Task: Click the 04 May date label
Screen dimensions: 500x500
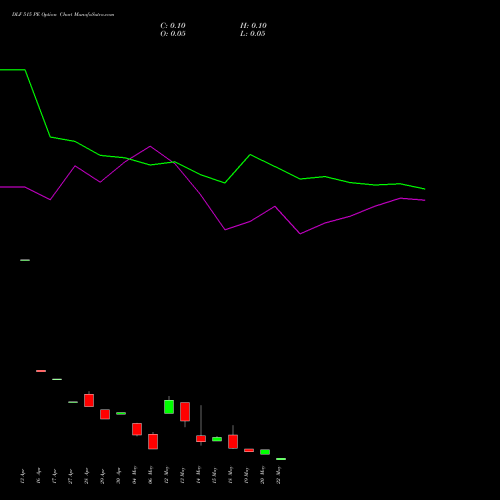Action: pyautogui.click(x=135, y=475)
